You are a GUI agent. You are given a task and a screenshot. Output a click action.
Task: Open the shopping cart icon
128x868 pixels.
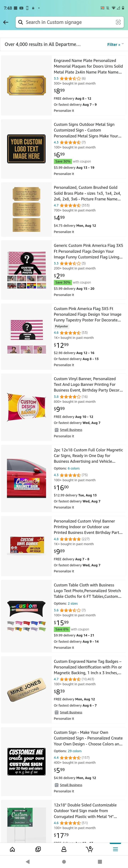click(x=90, y=849)
